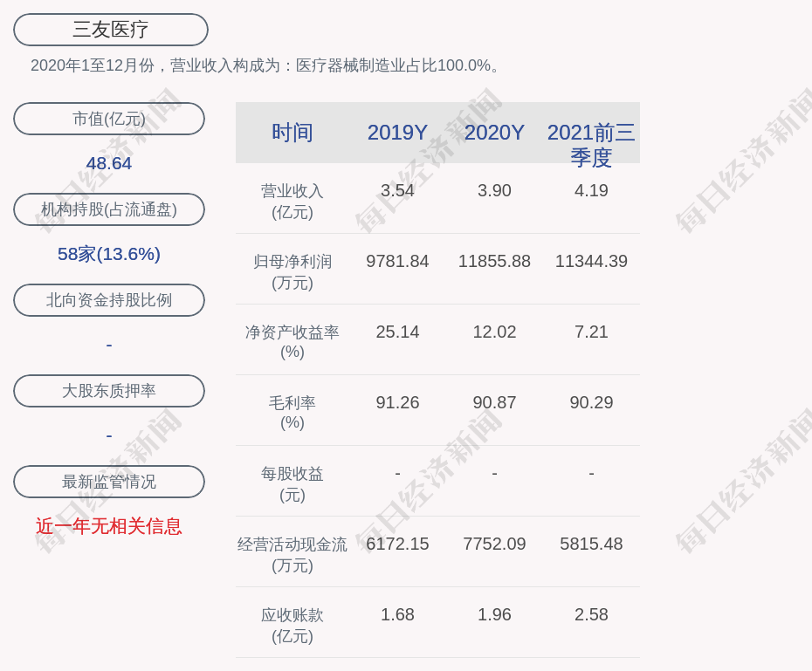Select receivables value 1.96

pyautogui.click(x=494, y=614)
